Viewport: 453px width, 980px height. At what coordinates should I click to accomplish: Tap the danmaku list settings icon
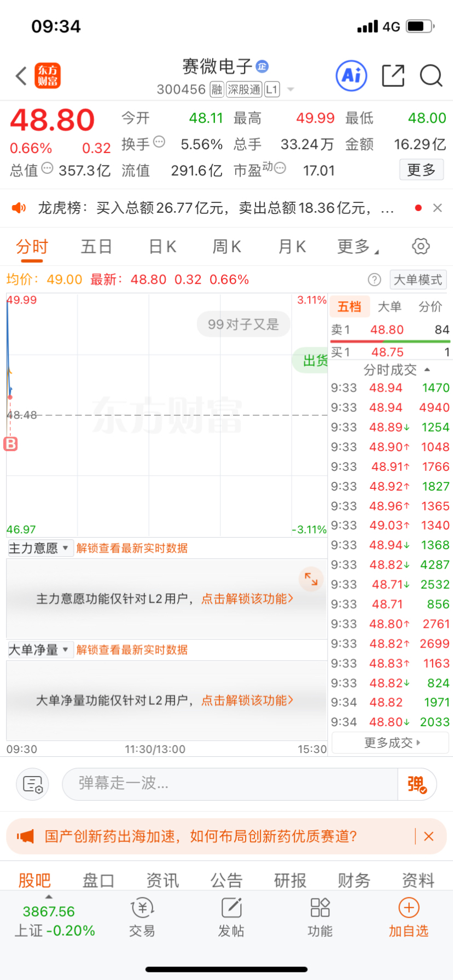tap(33, 784)
